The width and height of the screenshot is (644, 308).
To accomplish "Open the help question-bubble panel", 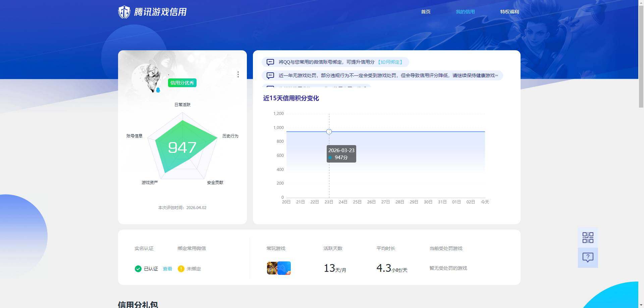I will 587,257.
